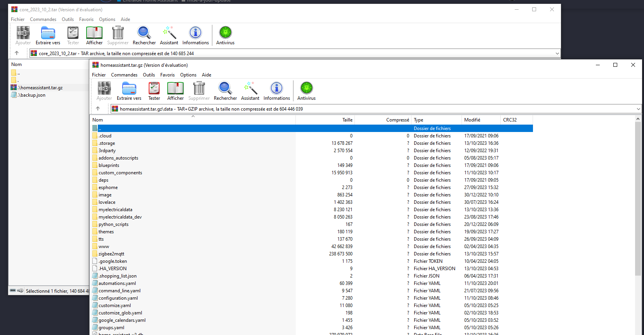Click Afficher icon in homeassistant.tar.gz window

pos(175,88)
